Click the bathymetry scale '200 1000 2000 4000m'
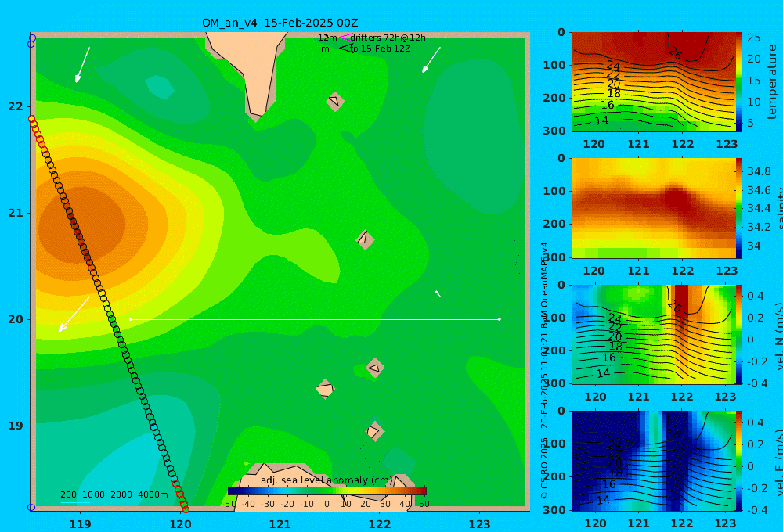The image size is (783, 532). click(114, 494)
